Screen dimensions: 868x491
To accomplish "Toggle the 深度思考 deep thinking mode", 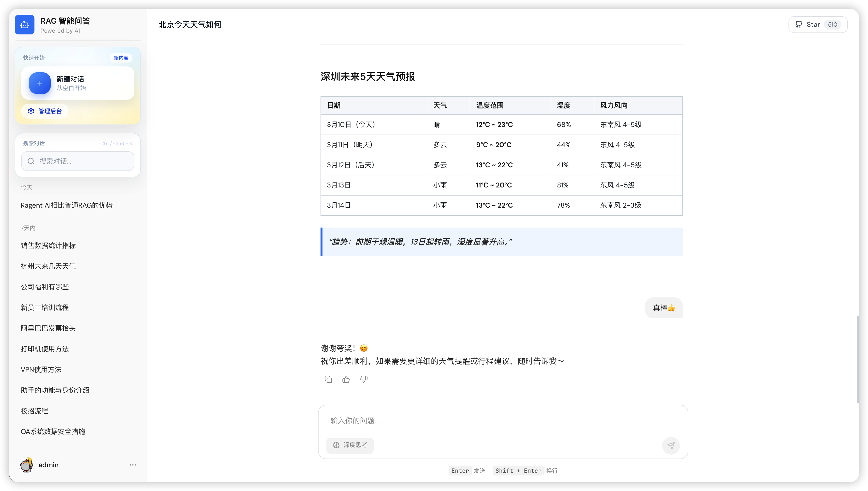I will point(350,445).
